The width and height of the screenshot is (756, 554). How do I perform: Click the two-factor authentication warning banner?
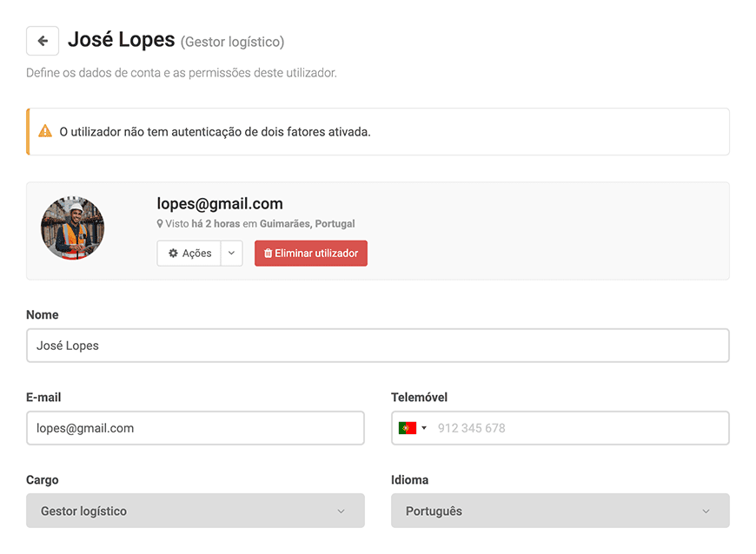click(378, 131)
